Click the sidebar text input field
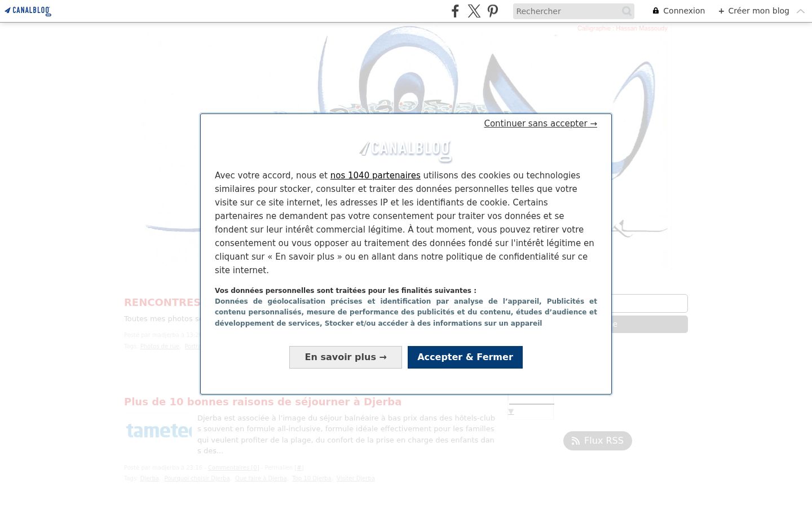The image size is (812, 508). click(650, 303)
